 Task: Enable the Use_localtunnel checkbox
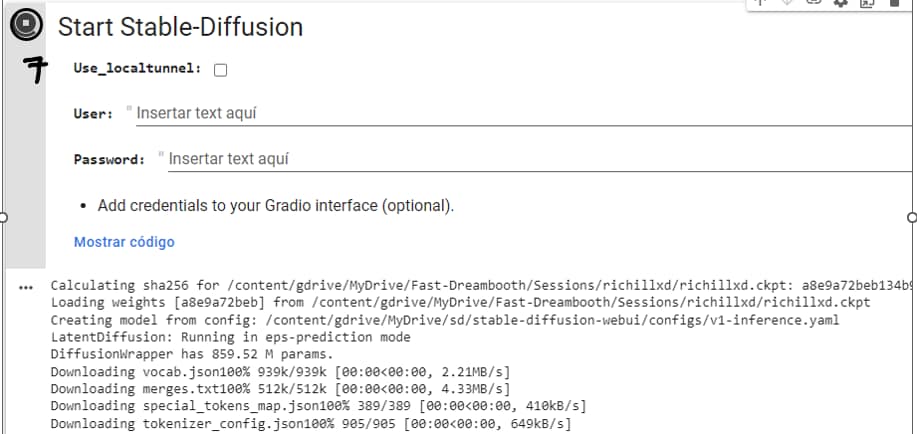(221, 69)
